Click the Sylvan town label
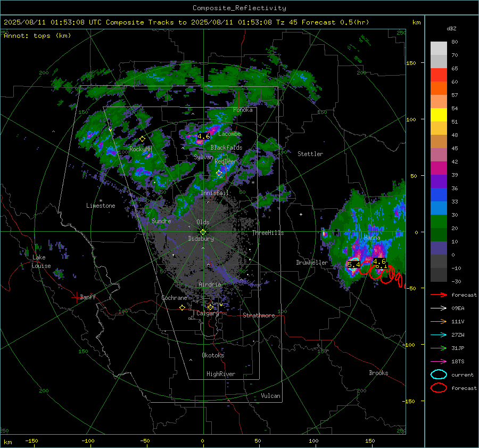 [x=203, y=157]
